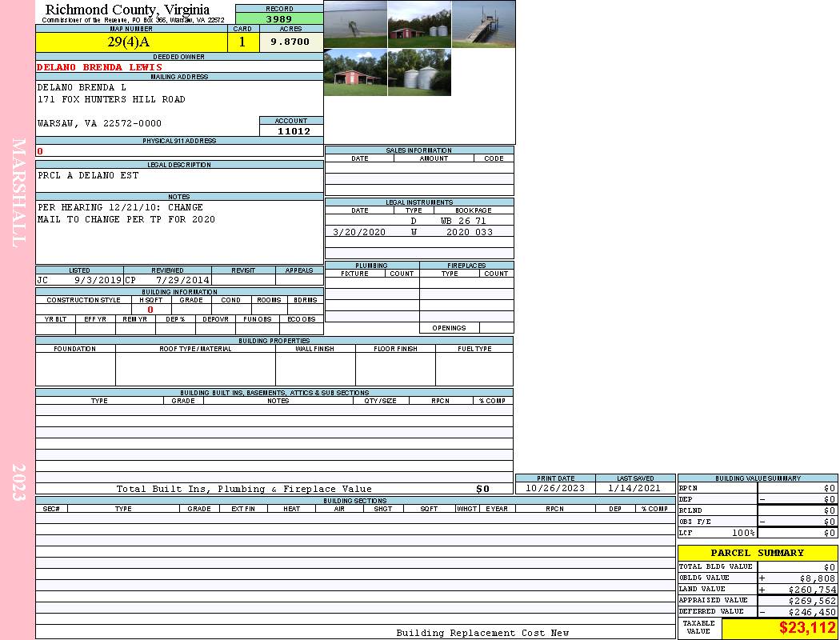
Task: Select the close-up red barn photo
Action: pos(355,73)
